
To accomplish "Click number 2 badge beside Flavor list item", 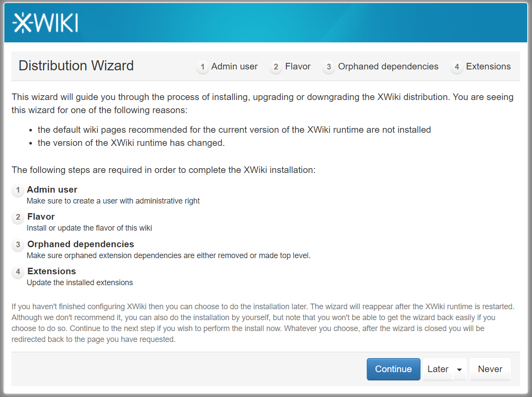I will [18, 217].
